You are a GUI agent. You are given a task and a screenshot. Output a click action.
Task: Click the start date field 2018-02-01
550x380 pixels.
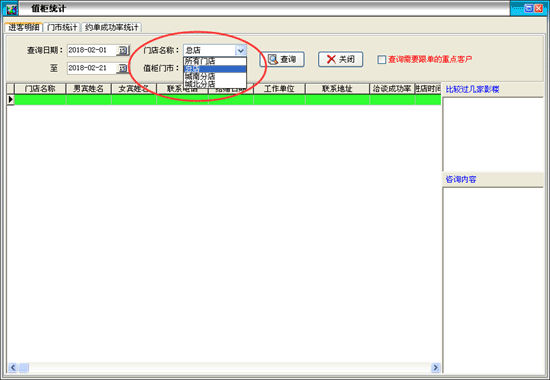click(92, 50)
